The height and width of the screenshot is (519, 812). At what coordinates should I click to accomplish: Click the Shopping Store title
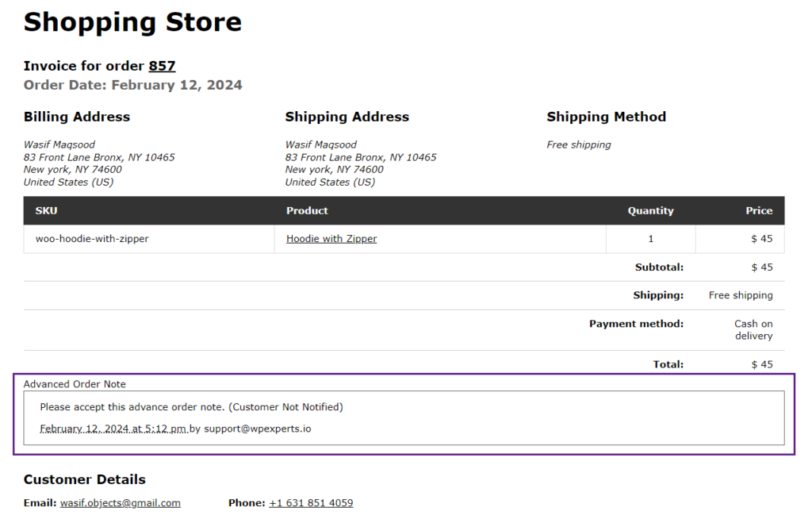coord(132,22)
